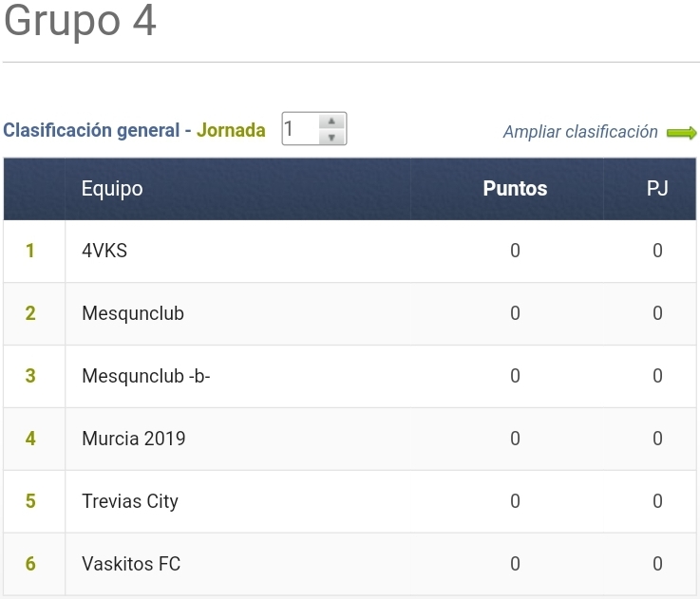Open the Ampliar clasificación link

[580, 132]
